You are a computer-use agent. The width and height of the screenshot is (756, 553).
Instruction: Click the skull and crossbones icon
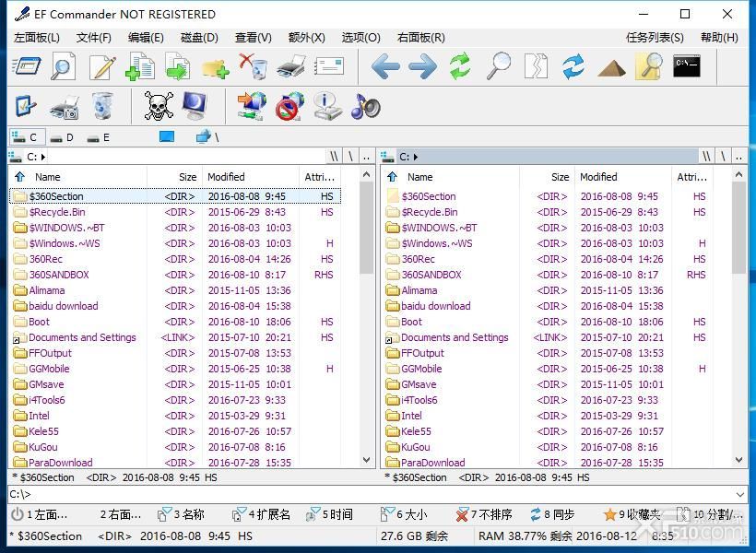click(159, 106)
